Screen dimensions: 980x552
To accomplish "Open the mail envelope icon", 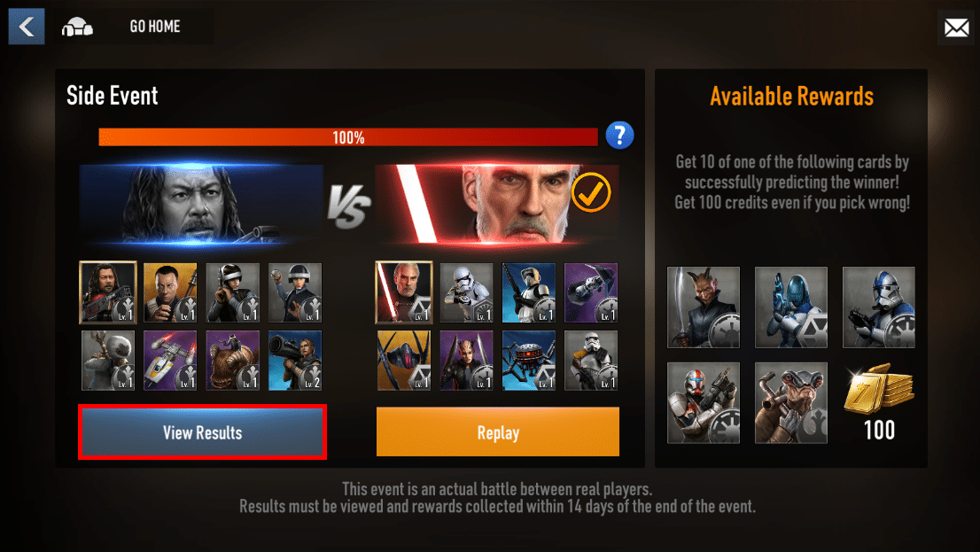I will [956, 27].
